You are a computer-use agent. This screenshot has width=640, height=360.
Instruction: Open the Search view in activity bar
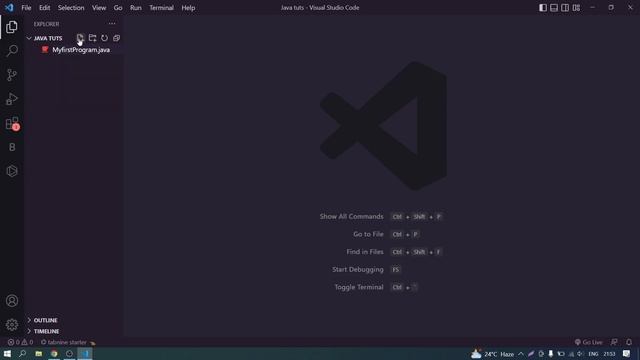(12, 51)
